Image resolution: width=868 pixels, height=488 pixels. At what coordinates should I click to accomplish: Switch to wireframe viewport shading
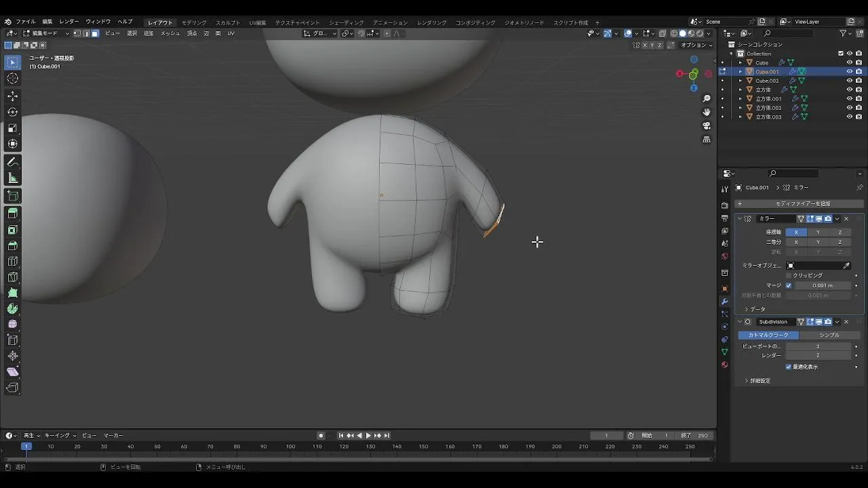674,33
